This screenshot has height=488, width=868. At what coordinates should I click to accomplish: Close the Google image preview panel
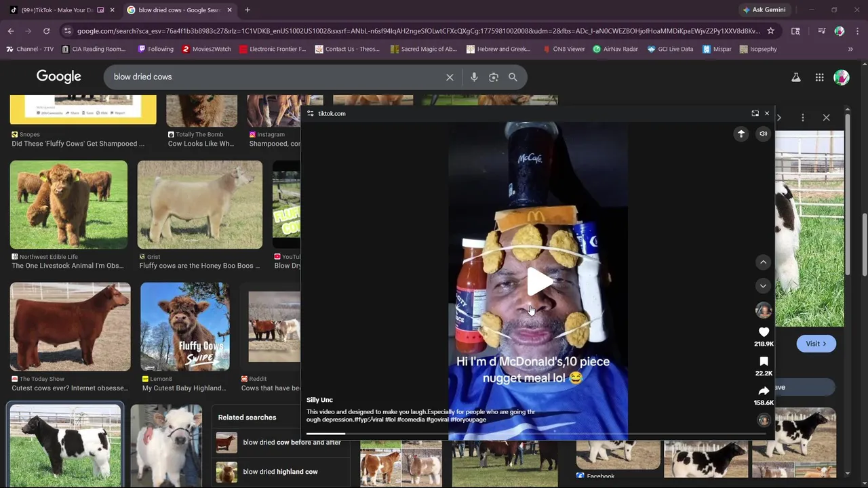click(x=826, y=117)
